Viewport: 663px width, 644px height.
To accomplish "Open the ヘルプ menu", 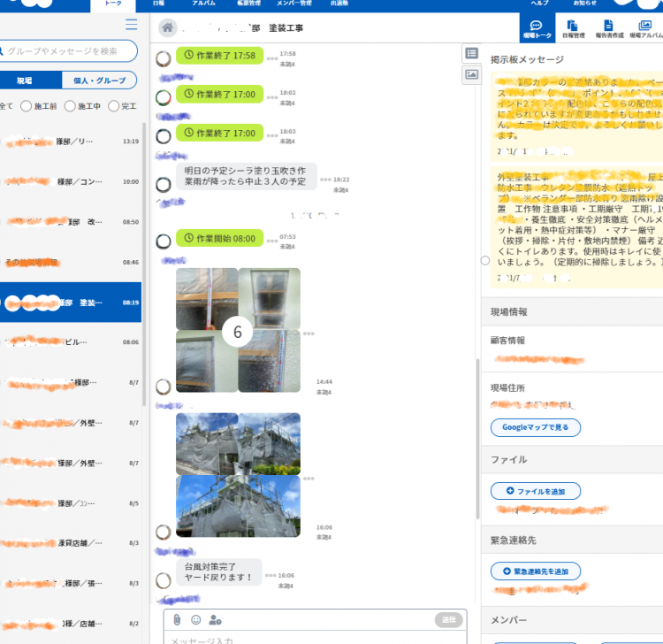I will pos(540,4).
